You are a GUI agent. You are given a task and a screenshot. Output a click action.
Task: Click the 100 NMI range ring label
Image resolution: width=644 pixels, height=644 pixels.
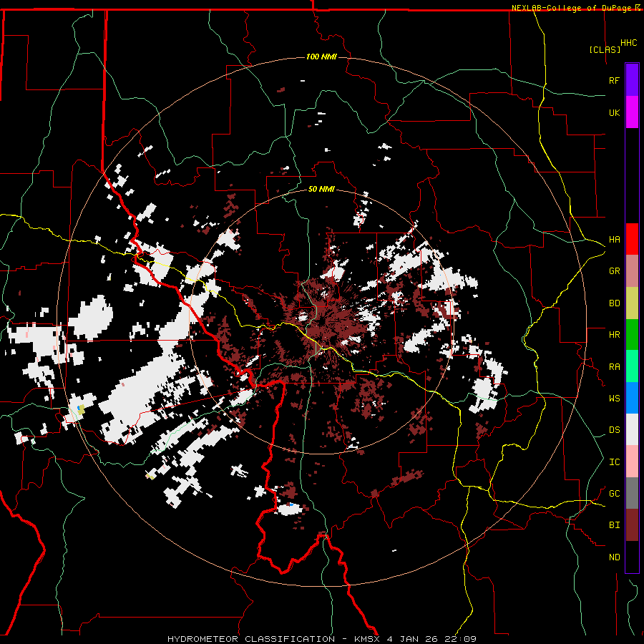pos(321,57)
